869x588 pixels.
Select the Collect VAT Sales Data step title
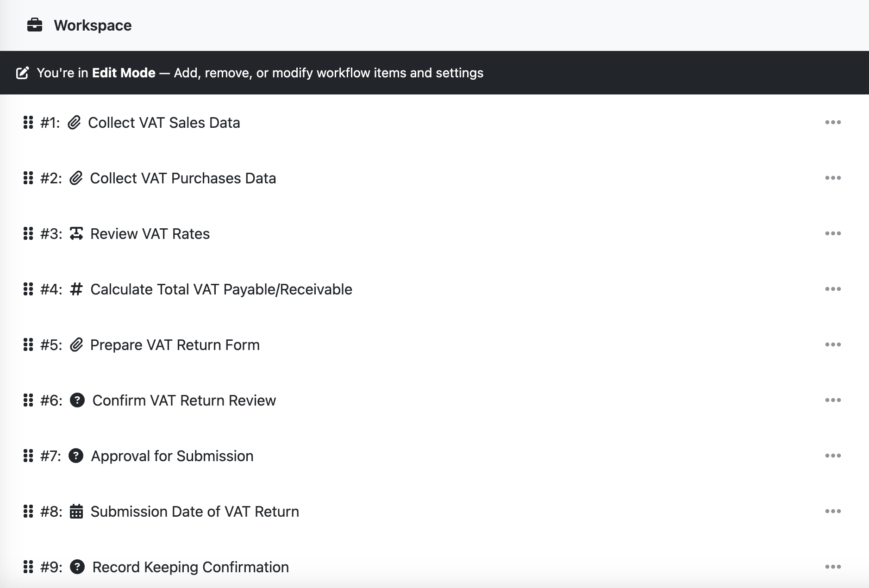tap(164, 123)
